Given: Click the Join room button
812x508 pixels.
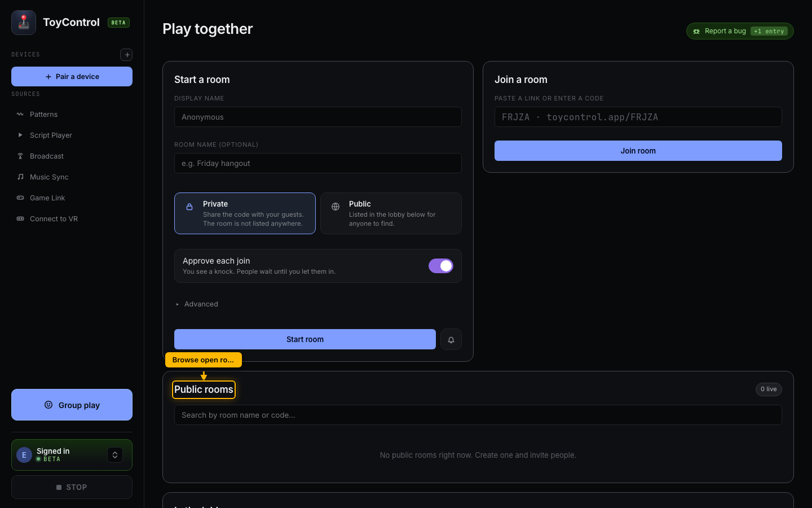Looking at the screenshot, I should 638,151.
